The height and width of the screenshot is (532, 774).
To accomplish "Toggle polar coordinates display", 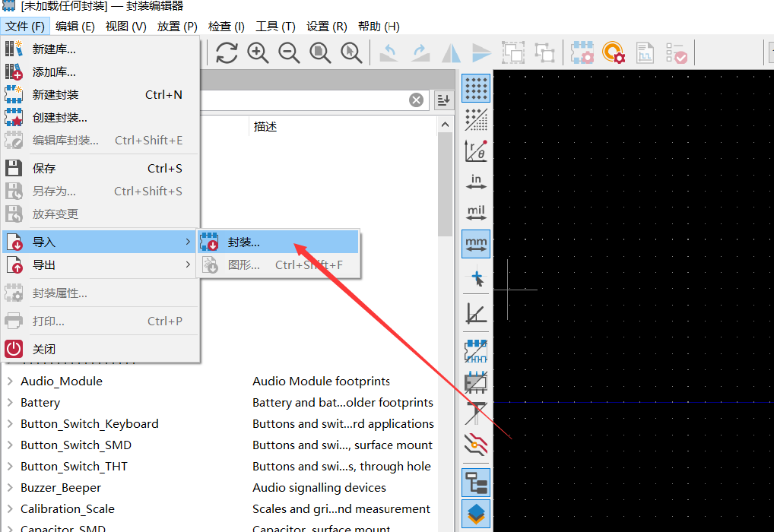I will pyautogui.click(x=477, y=150).
